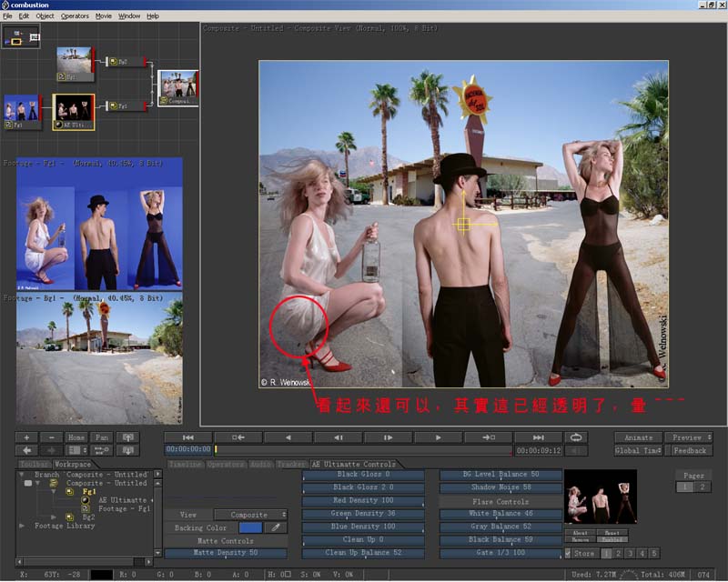Open the View Composite dropdown
The image size is (728, 582).
pyautogui.click(x=251, y=515)
